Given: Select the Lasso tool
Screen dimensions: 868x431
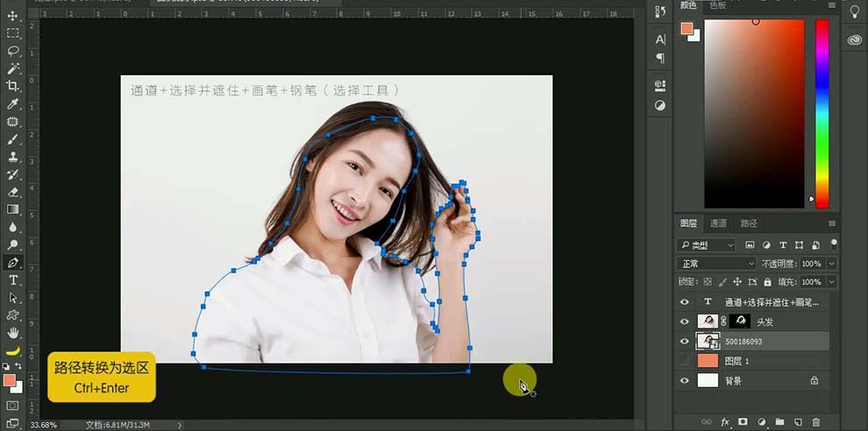Looking at the screenshot, I should 13,51.
